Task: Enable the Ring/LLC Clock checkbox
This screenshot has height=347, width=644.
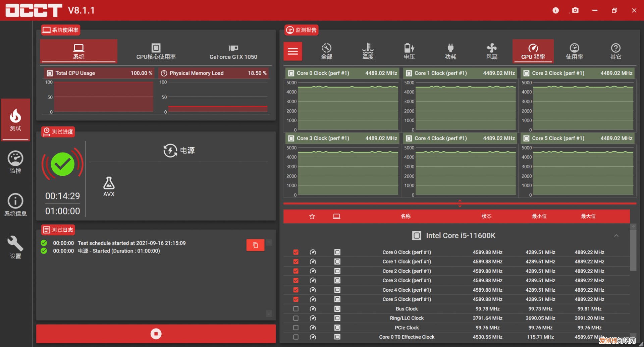Action: click(x=296, y=318)
